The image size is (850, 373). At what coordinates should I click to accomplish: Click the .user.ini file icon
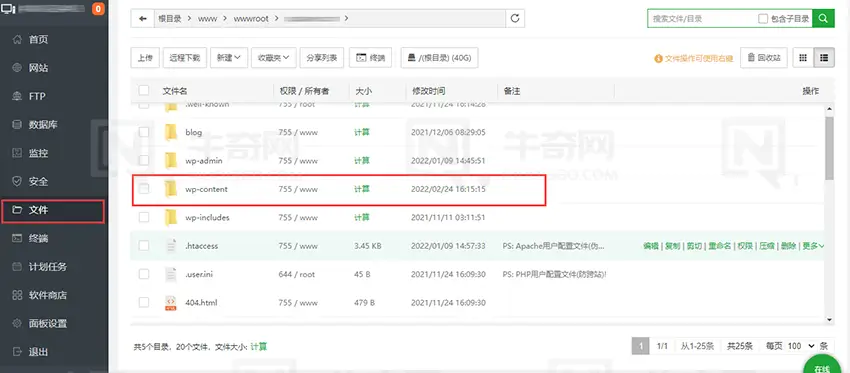[171, 274]
